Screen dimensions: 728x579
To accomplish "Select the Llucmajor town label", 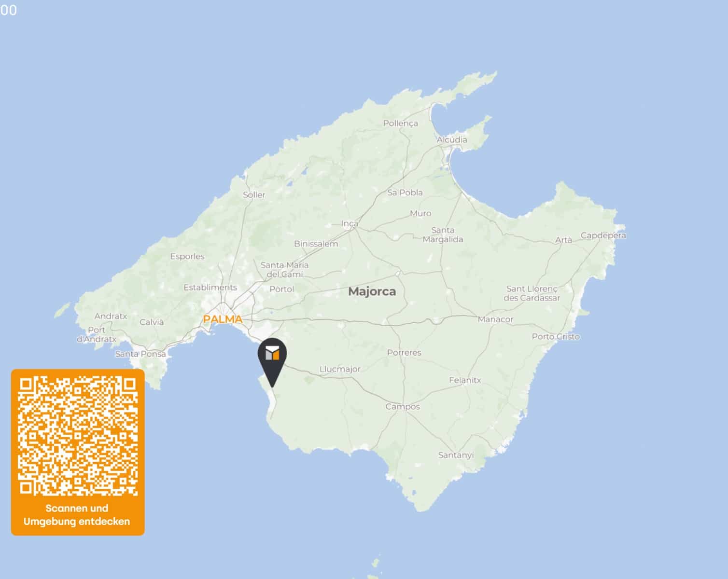I will pos(340,369).
